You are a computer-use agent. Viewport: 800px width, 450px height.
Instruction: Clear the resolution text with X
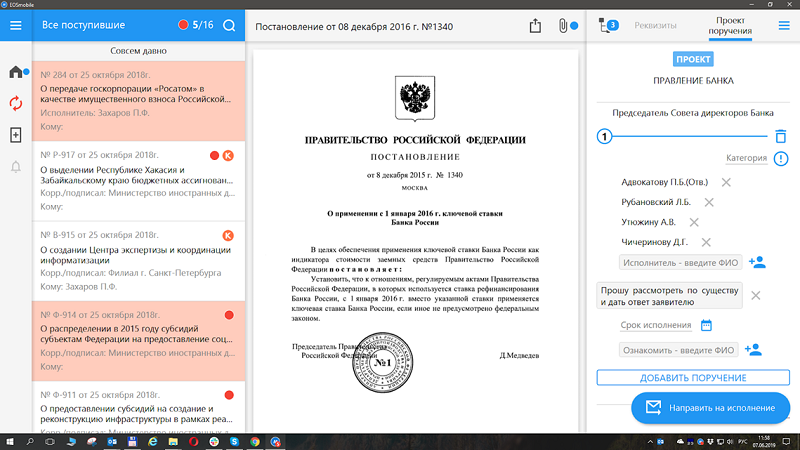tap(756, 295)
